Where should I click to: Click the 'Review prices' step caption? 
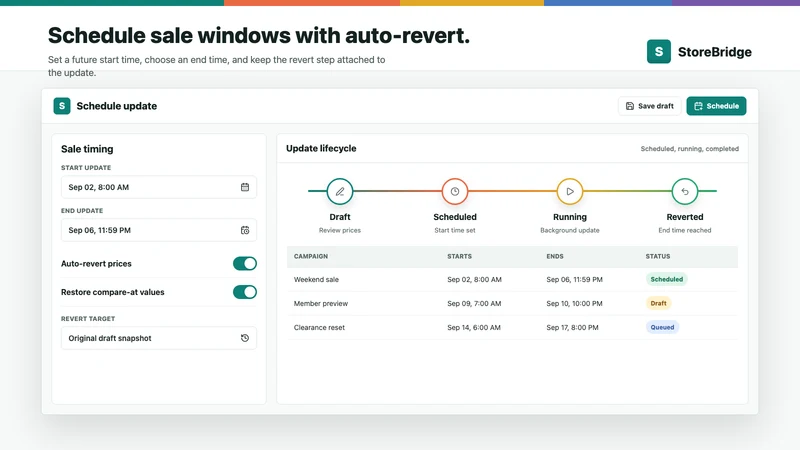(x=340, y=231)
